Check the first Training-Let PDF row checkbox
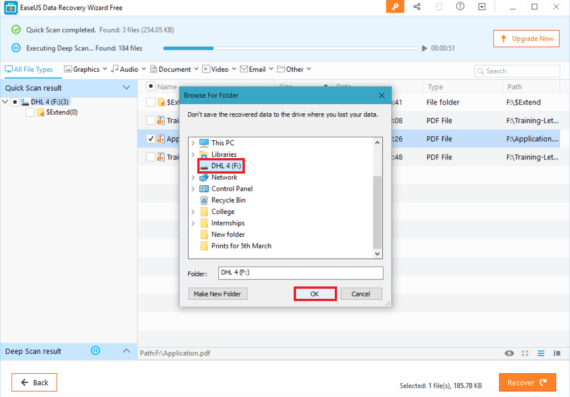 [x=150, y=120]
